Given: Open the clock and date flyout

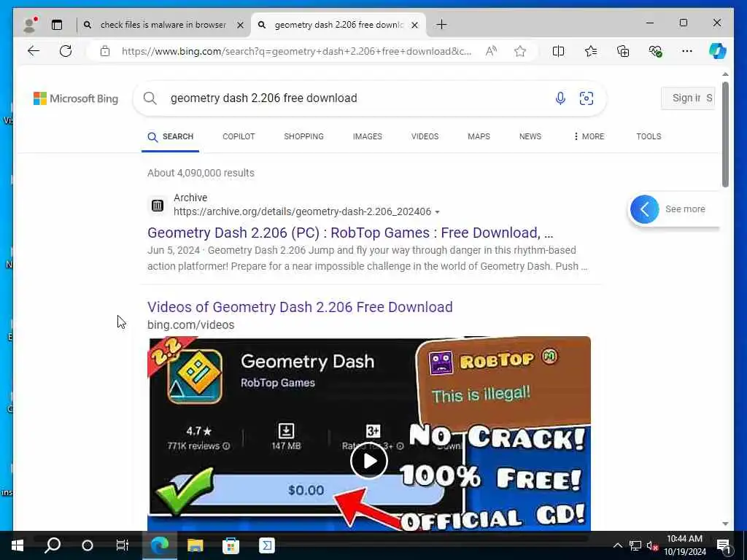Looking at the screenshot, I should [684, 545].
